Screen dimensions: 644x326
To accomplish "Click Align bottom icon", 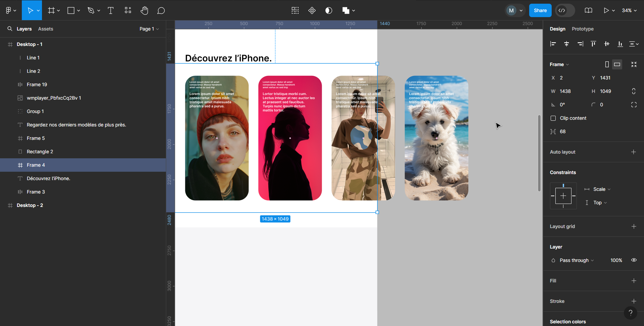I will click(620, 44).
